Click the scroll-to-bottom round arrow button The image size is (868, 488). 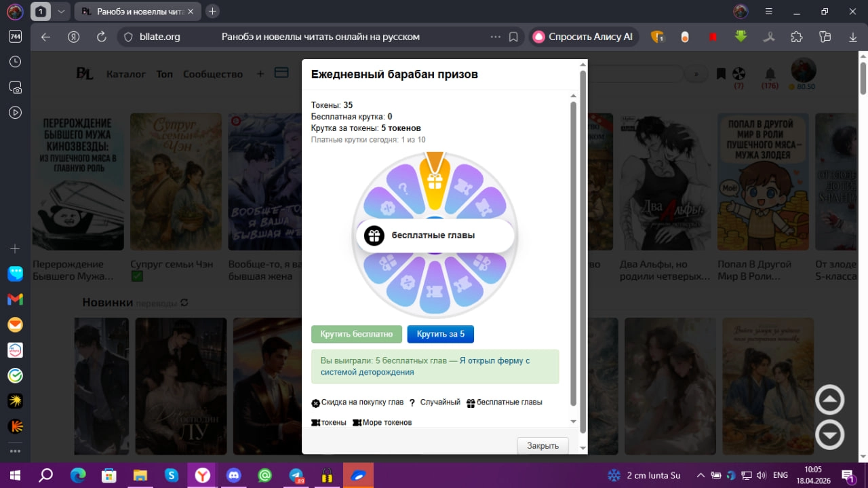point(830,435)
